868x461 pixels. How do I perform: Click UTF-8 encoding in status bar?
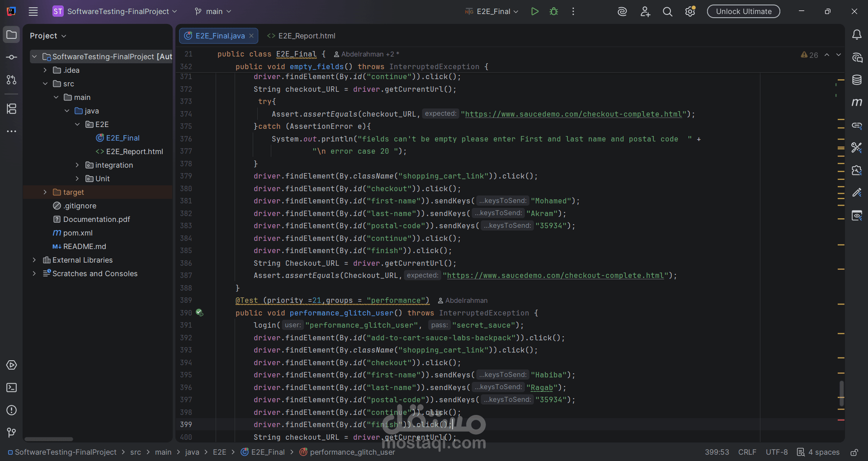(777, 452)
